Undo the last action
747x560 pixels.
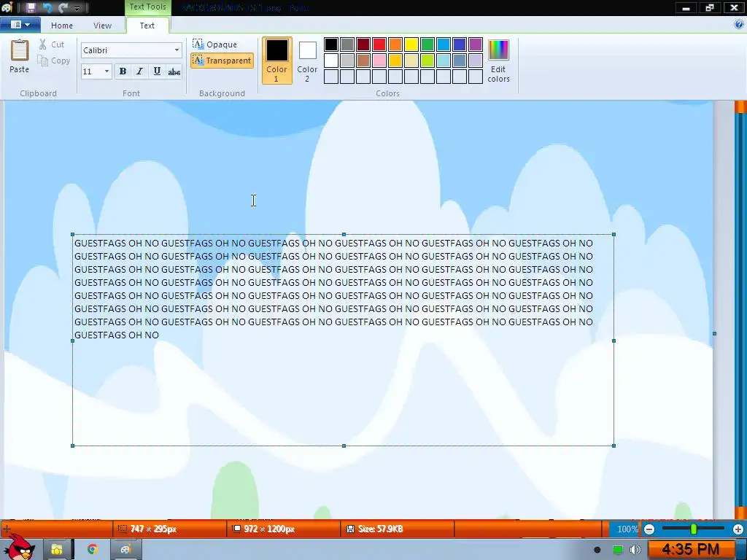click(x=47, y=7)
